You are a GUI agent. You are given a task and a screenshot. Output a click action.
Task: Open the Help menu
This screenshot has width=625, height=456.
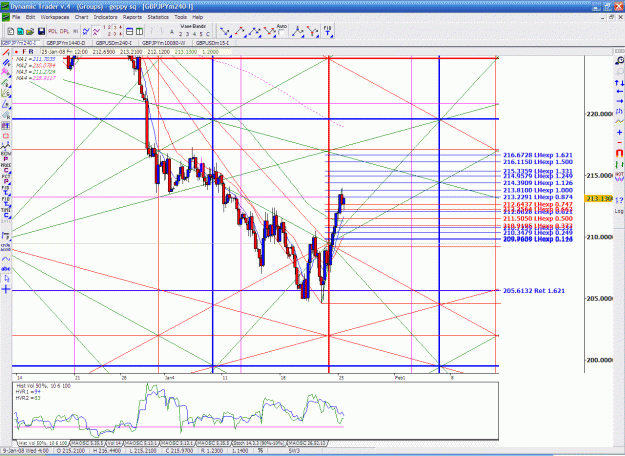pyautogui.click(x=198, y=17)
